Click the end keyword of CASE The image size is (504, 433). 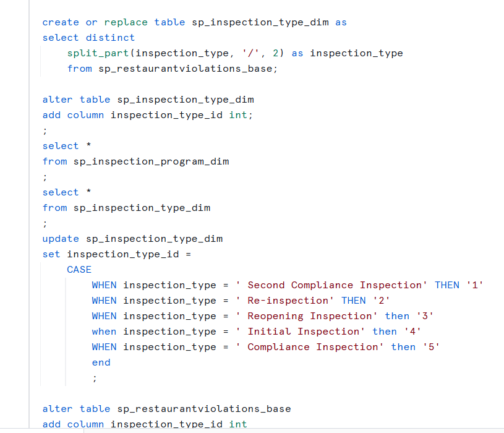click(101, 362)
